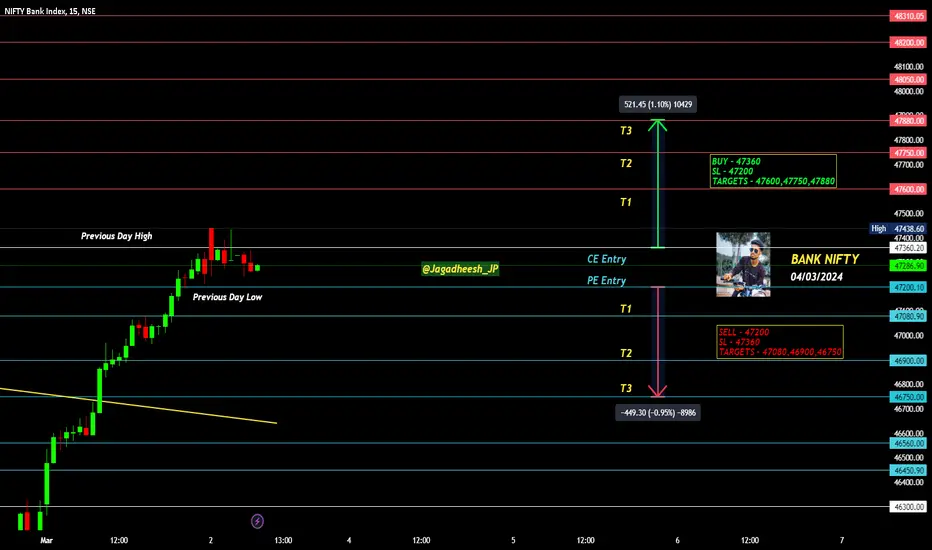This screenshot has width=932, height=550.
Task: Select the red downward price range arrow
Action: 657,342
